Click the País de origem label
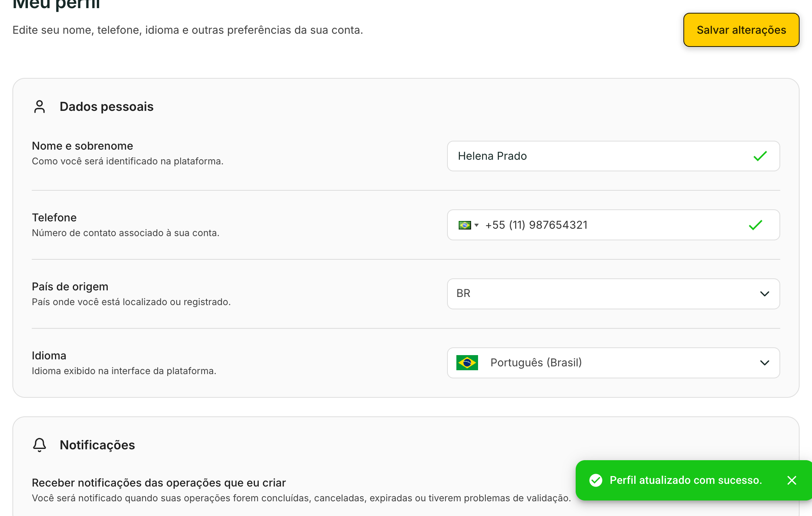This screenshot has height=516, width=812. 70,286
